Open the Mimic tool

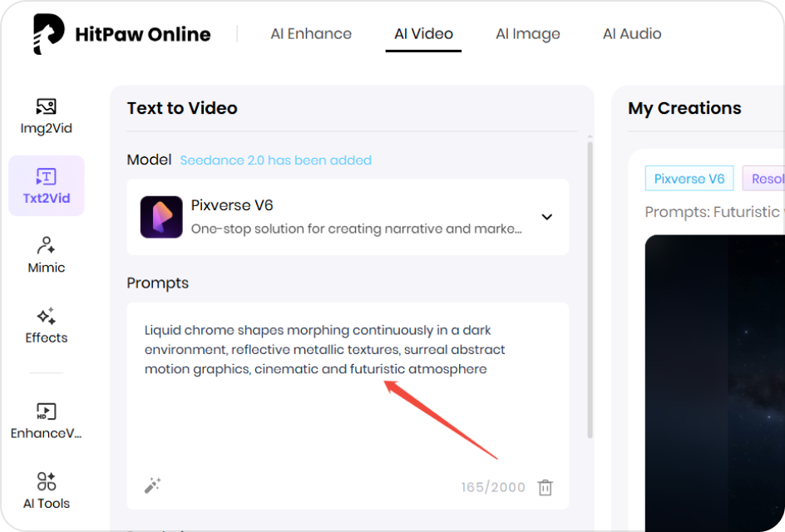[x=46, y=255]
